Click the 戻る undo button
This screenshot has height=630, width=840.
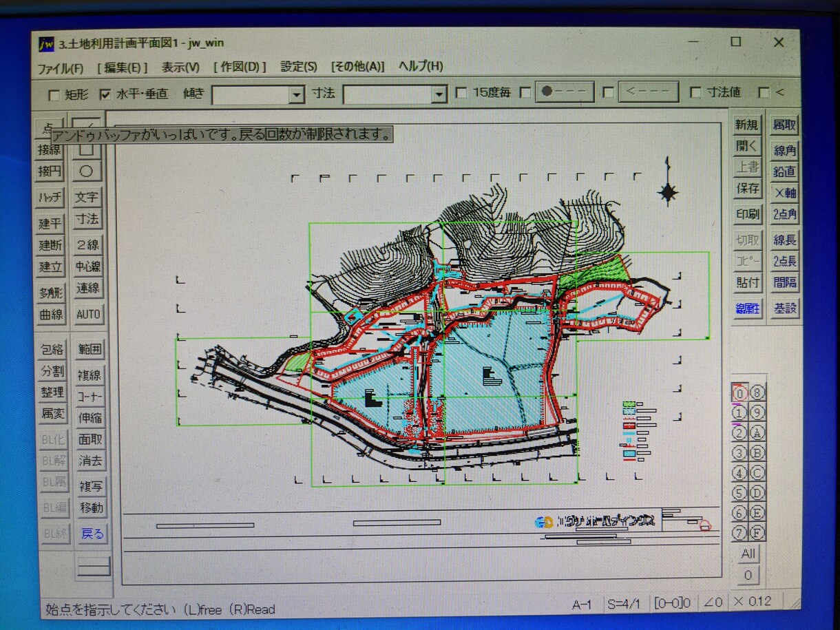(x=92, y=534)
